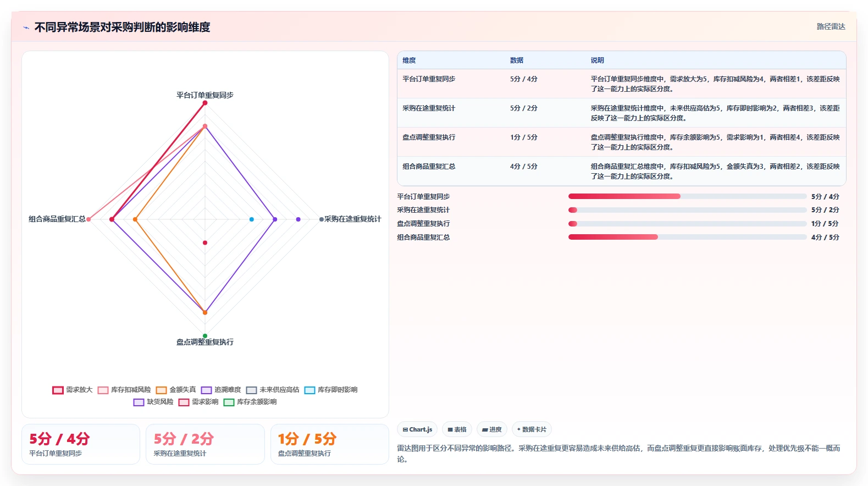Viewport: 868px width, 486px height.
Task: Click 组合商品重复汇总 in the table's fourth row
Action: (x=429, y=167)
